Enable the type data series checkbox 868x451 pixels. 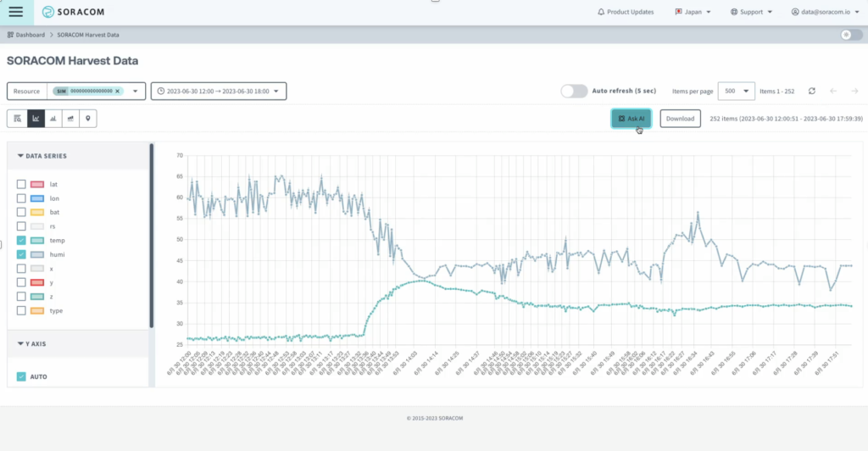coord(21,310)
